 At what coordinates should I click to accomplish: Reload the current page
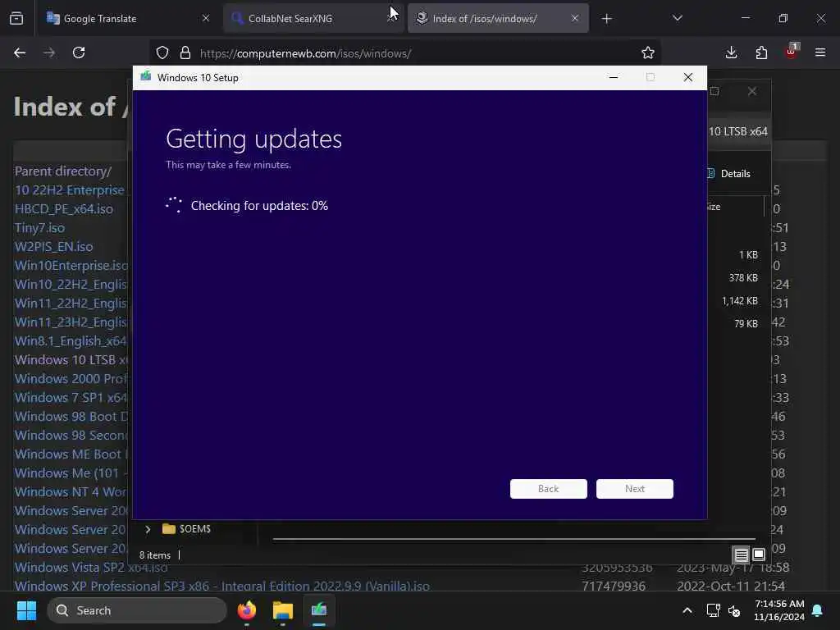[79, 52]
